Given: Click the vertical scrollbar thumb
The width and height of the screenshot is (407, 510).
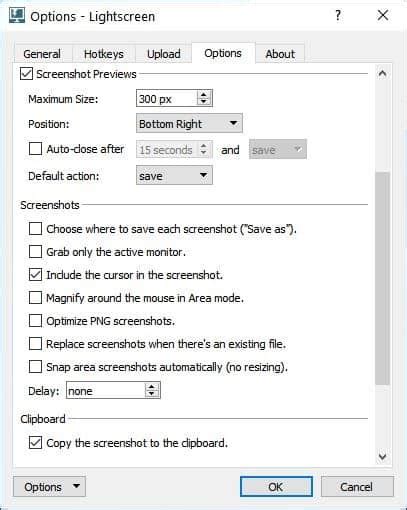Looking at the screenshot, I should pyautogui.click(x=382, y=278).
